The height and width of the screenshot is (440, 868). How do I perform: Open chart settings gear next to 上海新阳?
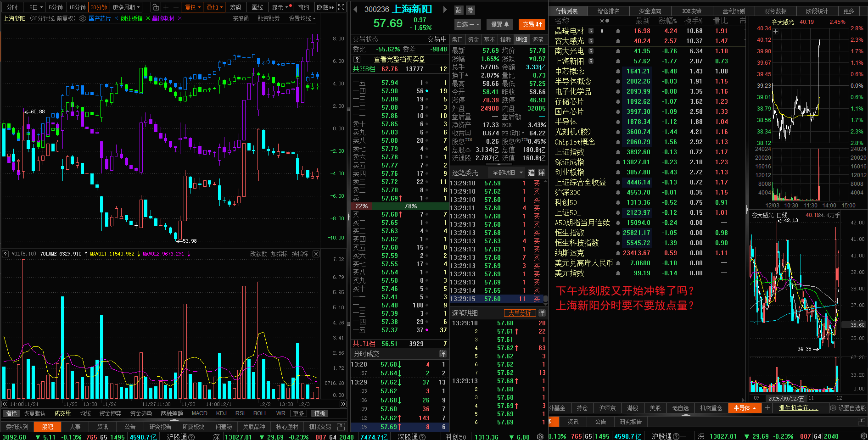[x=83, y=18]
